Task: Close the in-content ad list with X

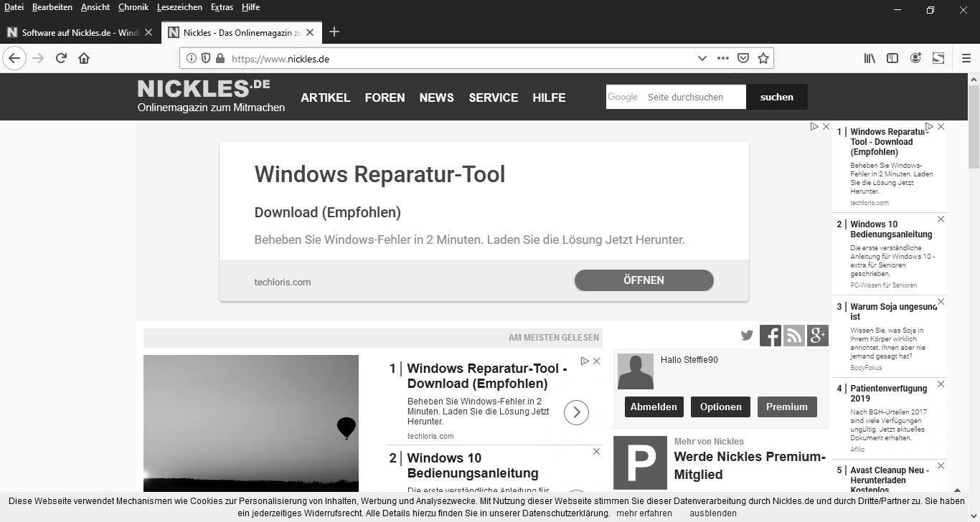Action: (x=596, y=361)
